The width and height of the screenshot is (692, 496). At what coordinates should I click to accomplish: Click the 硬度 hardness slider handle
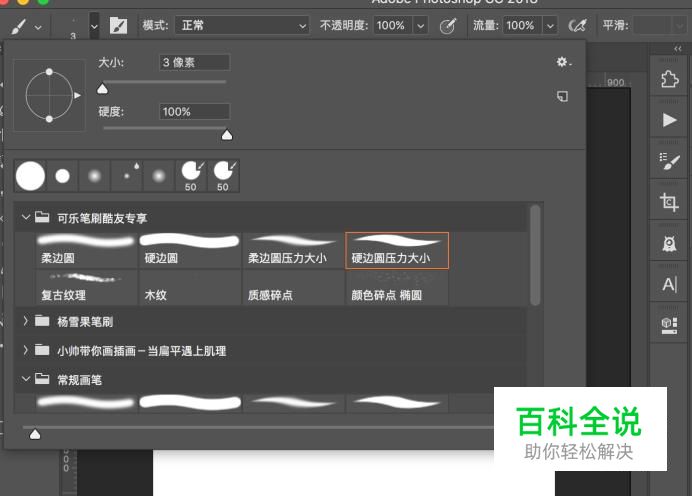coord(227,135)
